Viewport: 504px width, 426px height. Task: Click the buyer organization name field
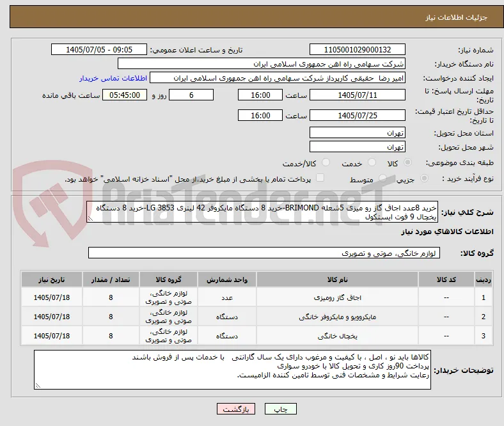pos(262,64)
